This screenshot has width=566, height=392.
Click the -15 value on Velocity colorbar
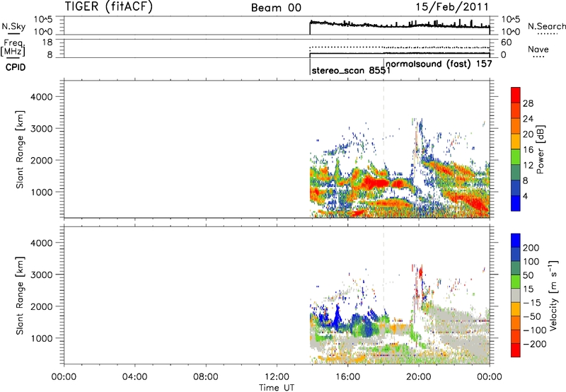coord(532,303)
